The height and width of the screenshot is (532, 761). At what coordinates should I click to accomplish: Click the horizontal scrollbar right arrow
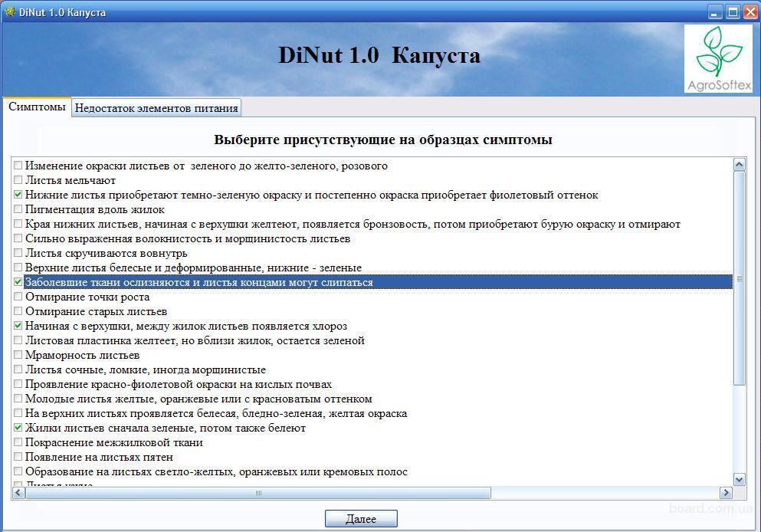(726, 493)
